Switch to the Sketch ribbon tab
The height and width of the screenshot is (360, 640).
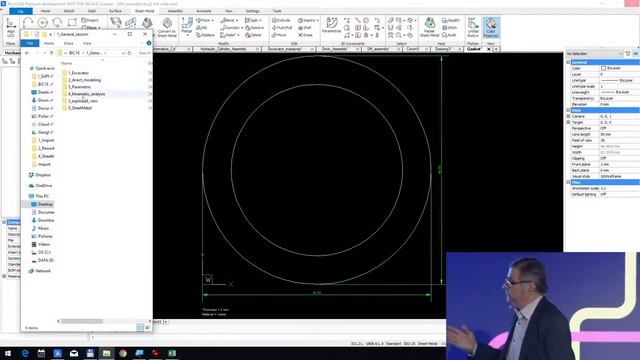click(x=69, y=11)
